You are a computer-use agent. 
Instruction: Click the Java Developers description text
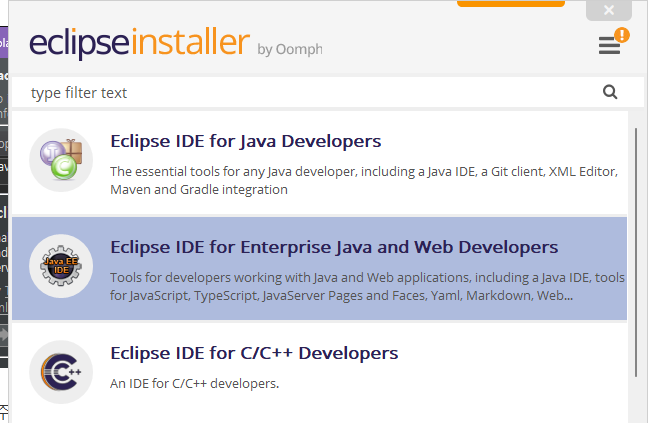pos(364,180)
